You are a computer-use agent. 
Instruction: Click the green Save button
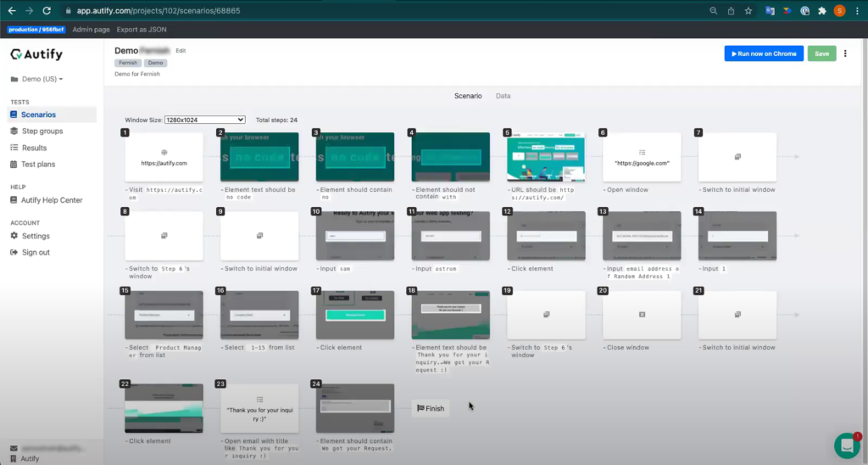(x=821, y=53)
